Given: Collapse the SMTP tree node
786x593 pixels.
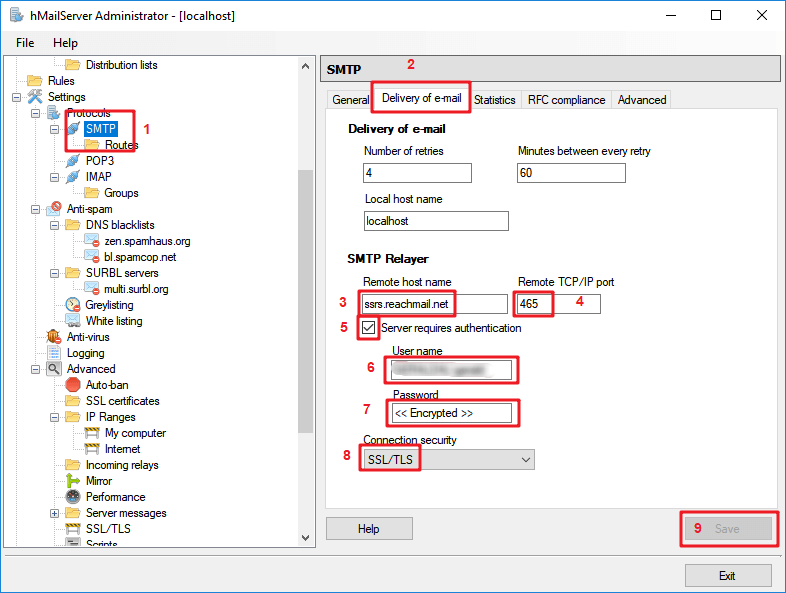Looking at the screenshot, I should click(x=55, y=129).
